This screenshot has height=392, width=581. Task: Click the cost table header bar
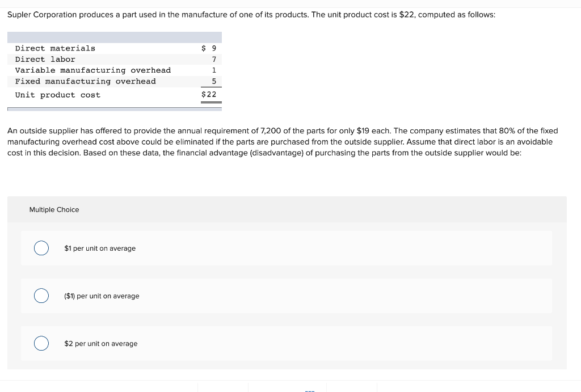pos(113,37)
